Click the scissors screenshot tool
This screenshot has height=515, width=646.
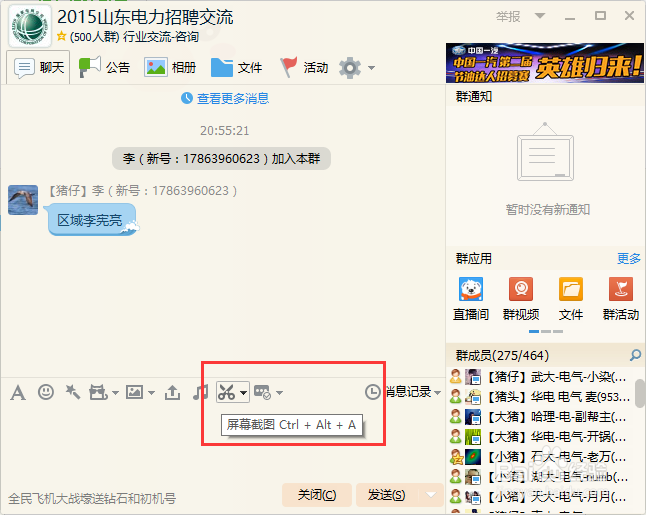(227, 392)
